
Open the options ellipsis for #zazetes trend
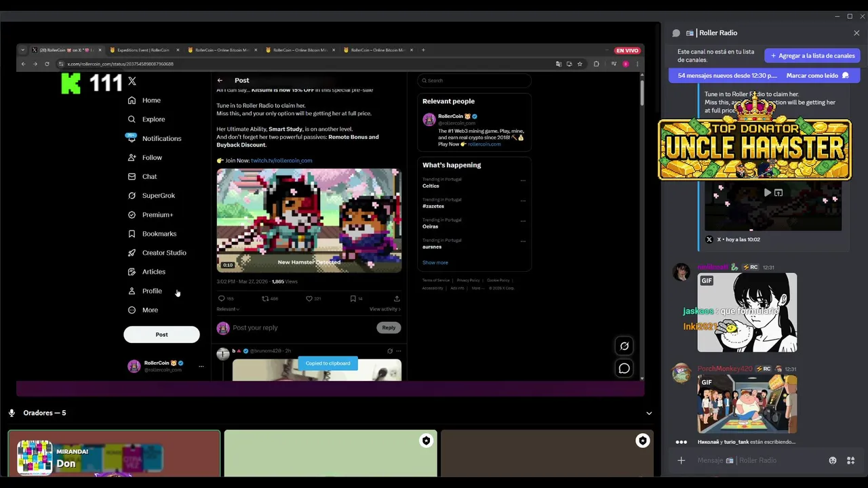523,201
